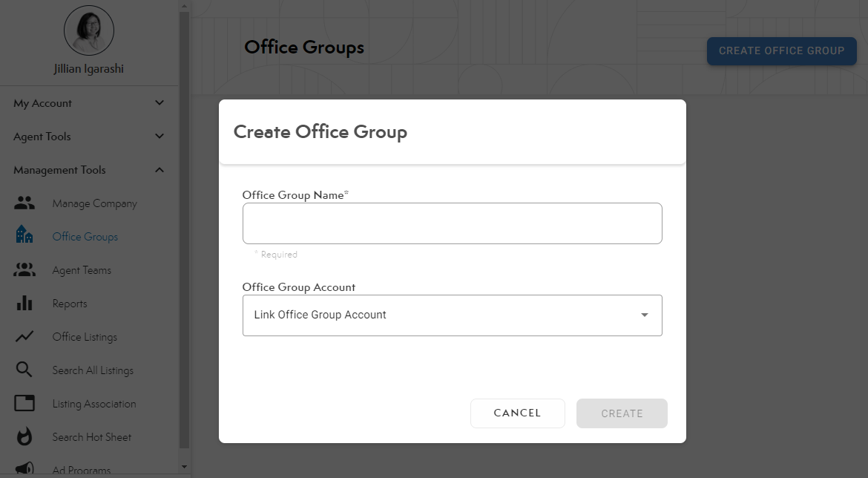
Task: Open Manage Company from sidebar
Action: pyautogui.click(x=94, y=203)
